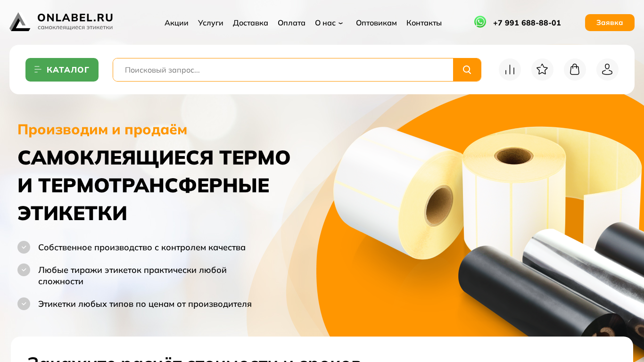This screenshot has height=362, width=644.
Task: Open the Контакты page
Action: (x=424, y=23)
